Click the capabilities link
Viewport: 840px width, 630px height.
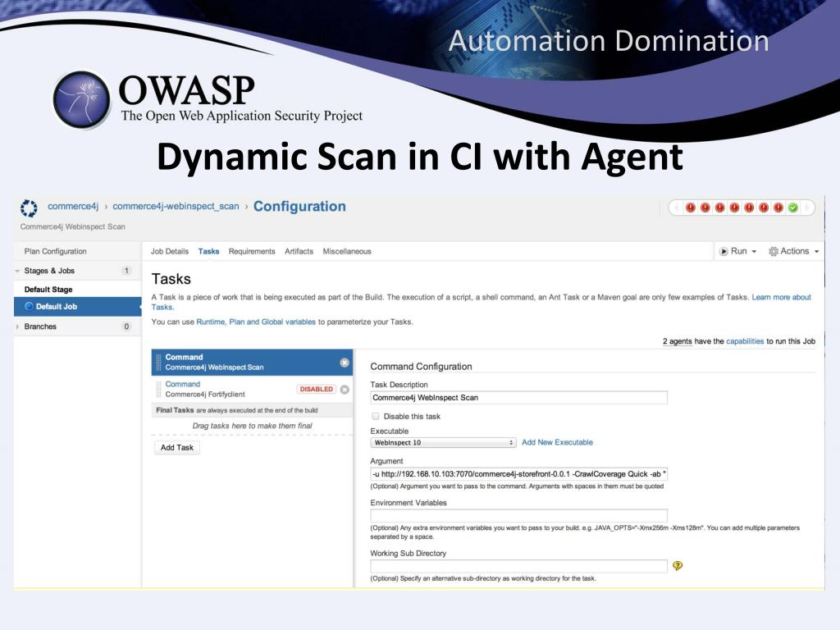[745, 341]
